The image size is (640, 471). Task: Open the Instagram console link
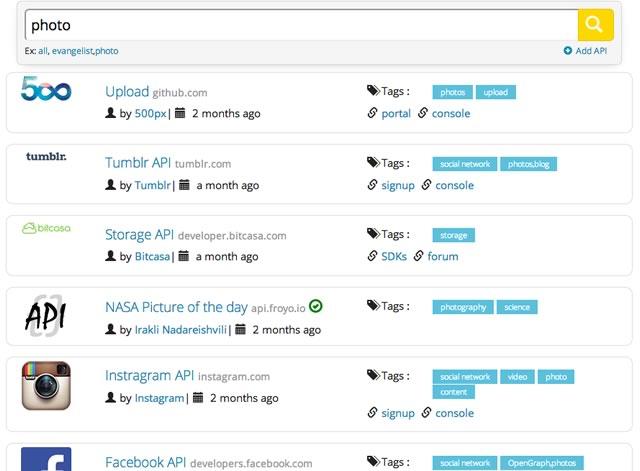(454, 413)
